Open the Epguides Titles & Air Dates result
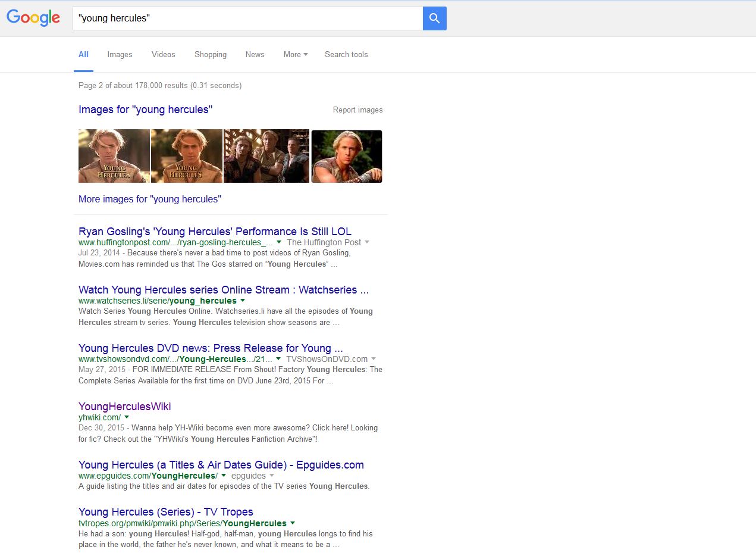756x559 pixels. click(x=221, y=465)
